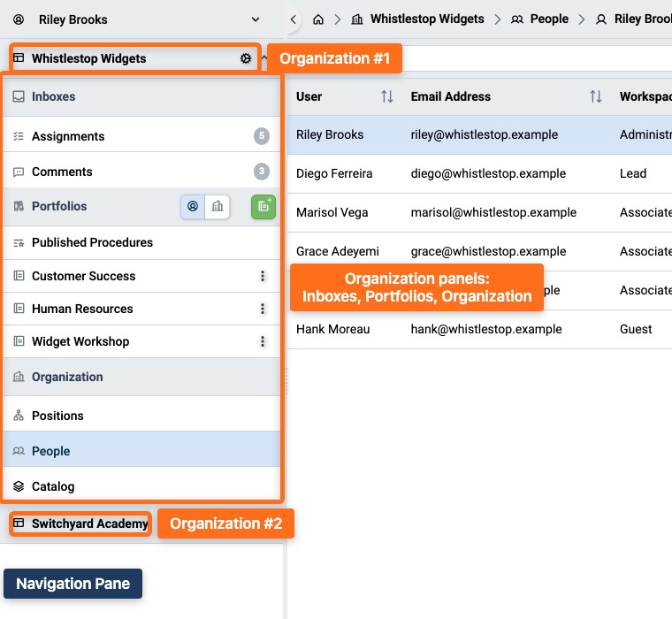This screenshot has width=672, height=619.
Task: Click email riley@whistlestop.example
Action: pyautogui.click(x=485, y=134)
